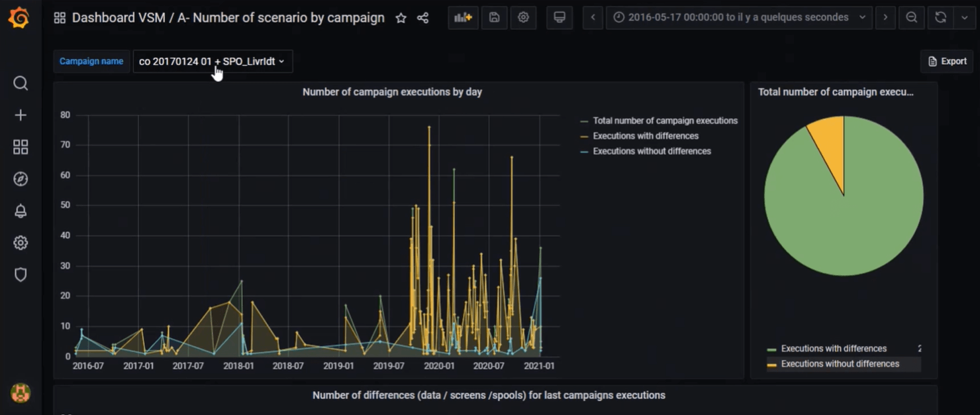This screenshot has height=415, width=980.
Task: Click yellow color swatch in pie legend
Action: point(771,365)
